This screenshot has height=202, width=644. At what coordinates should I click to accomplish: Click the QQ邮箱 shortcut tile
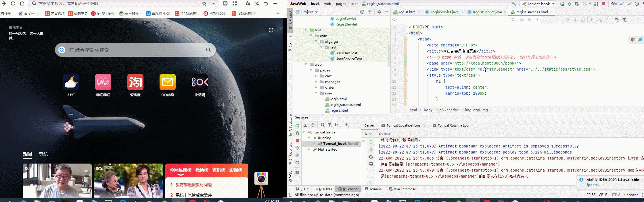pos(168,85)
